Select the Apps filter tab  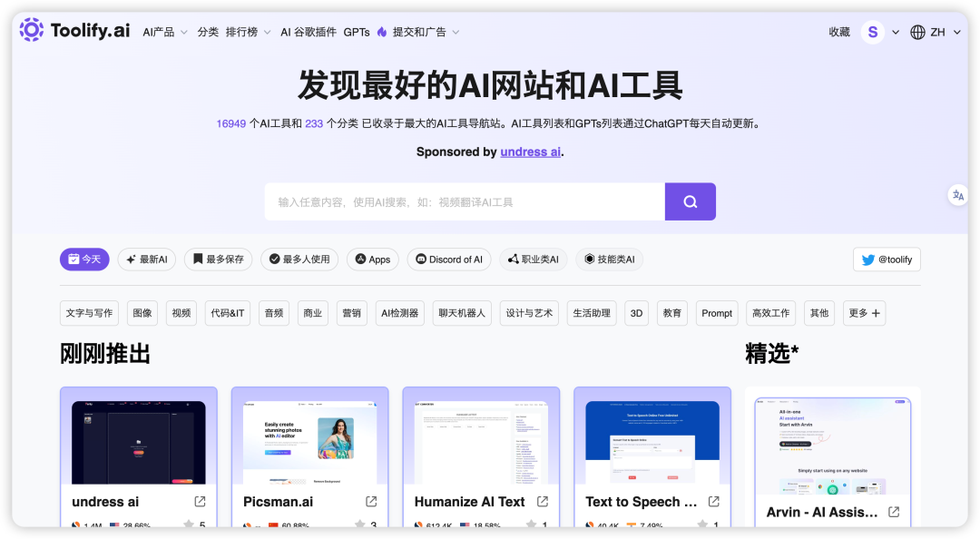(x=373, y=259)
